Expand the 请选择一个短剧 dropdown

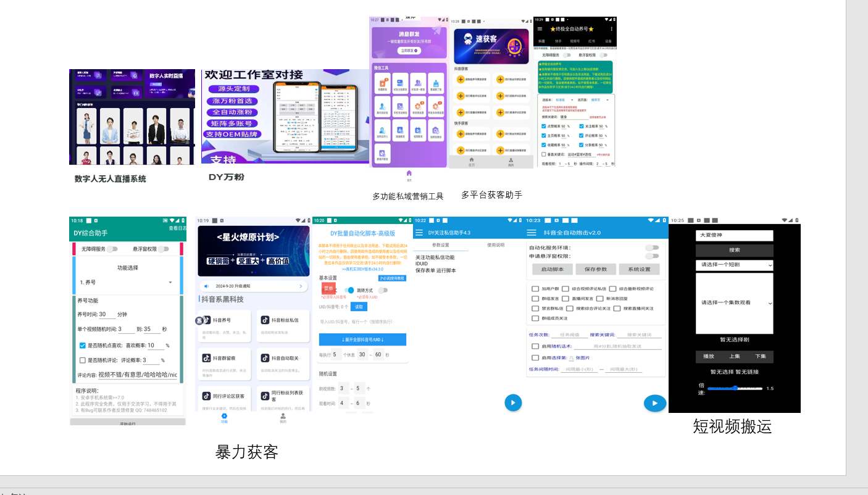click(735, 265)
